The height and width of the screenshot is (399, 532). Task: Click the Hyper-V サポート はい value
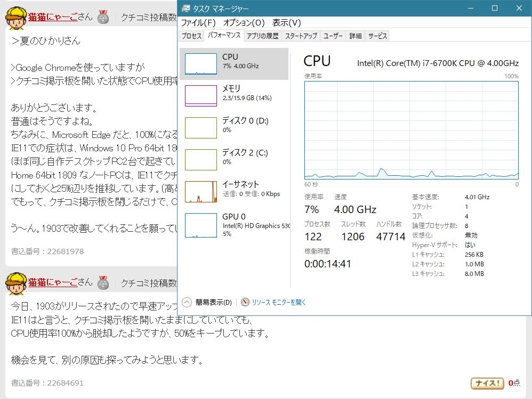point(470,245)
